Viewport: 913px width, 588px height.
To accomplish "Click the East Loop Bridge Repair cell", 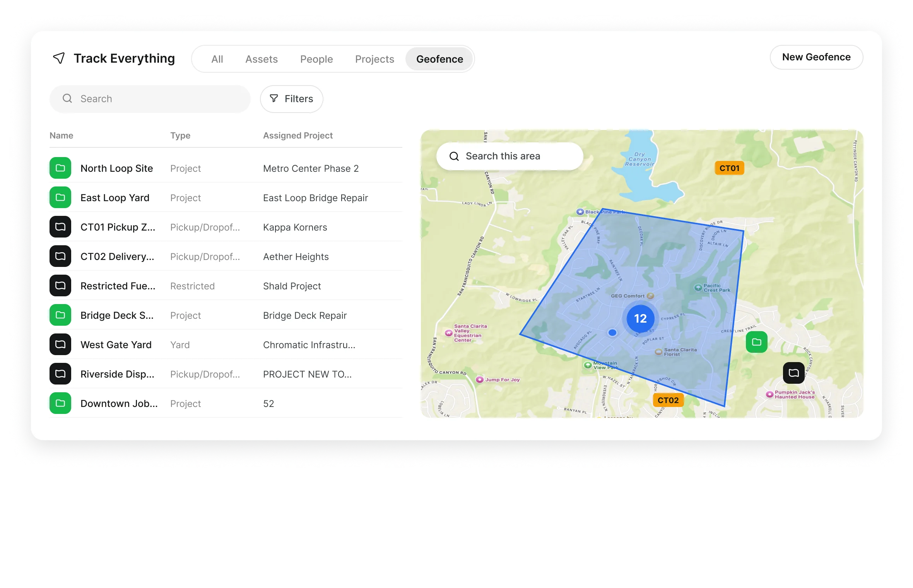I will pyautogui.click(x=315, y=198).
